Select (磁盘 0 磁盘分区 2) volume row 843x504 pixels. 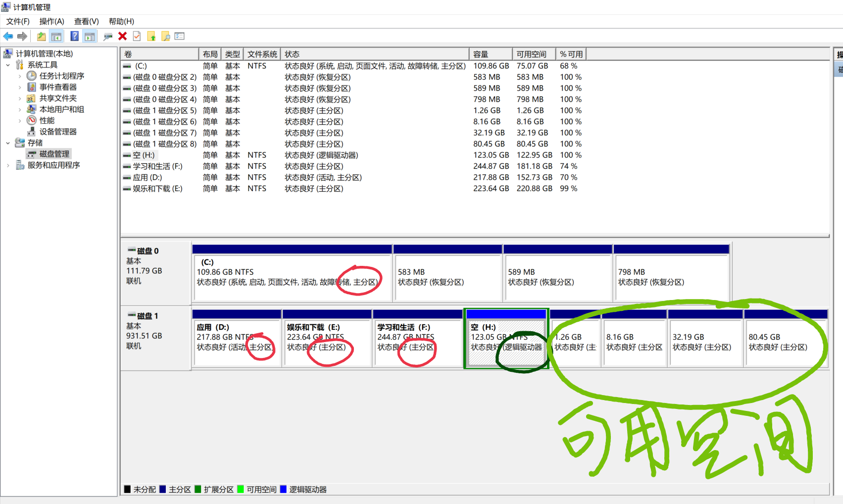[x=354, y=77]
